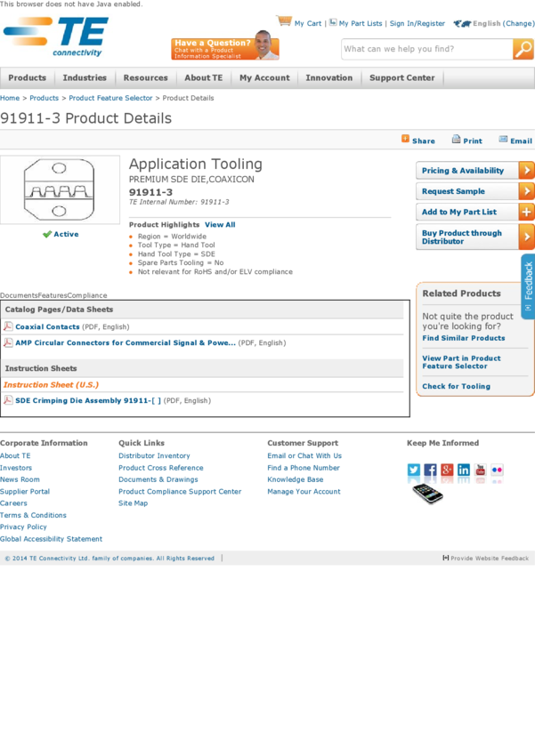Click the Email icon
This screenshot has height=756, width=535.
[x=503, y=140]
